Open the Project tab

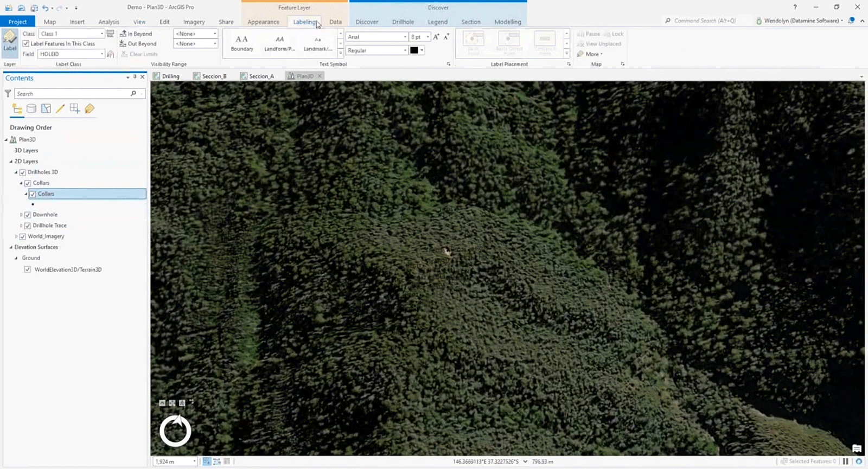(17, 22)
